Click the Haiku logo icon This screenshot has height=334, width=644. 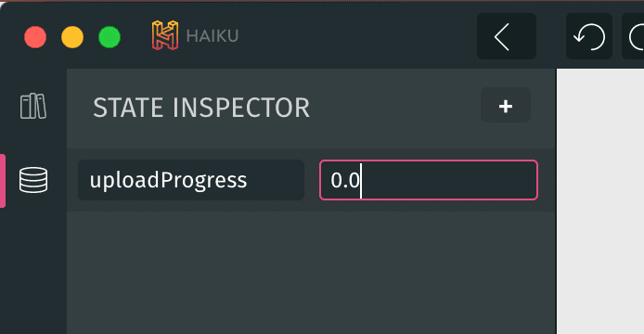(165, 35)
